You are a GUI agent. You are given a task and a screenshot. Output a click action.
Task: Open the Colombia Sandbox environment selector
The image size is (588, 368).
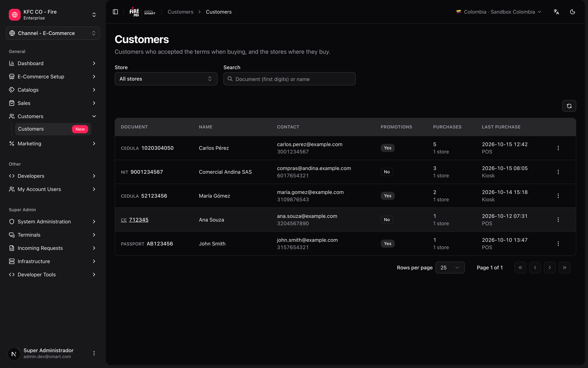(x=499, y=12)
